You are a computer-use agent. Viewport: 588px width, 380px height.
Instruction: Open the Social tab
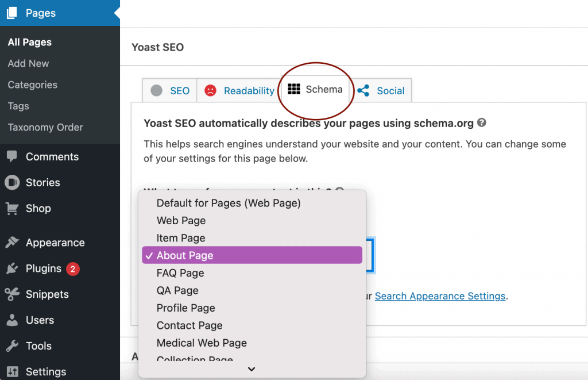381,90
